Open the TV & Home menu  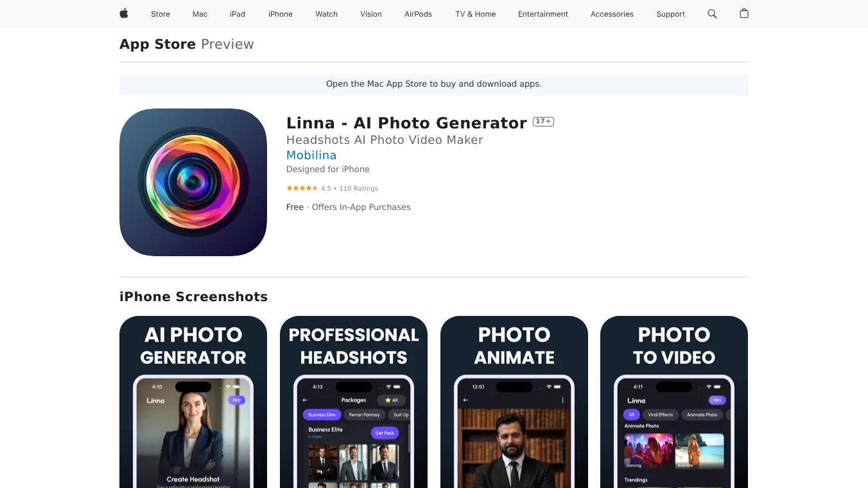[x=476, y=14]
